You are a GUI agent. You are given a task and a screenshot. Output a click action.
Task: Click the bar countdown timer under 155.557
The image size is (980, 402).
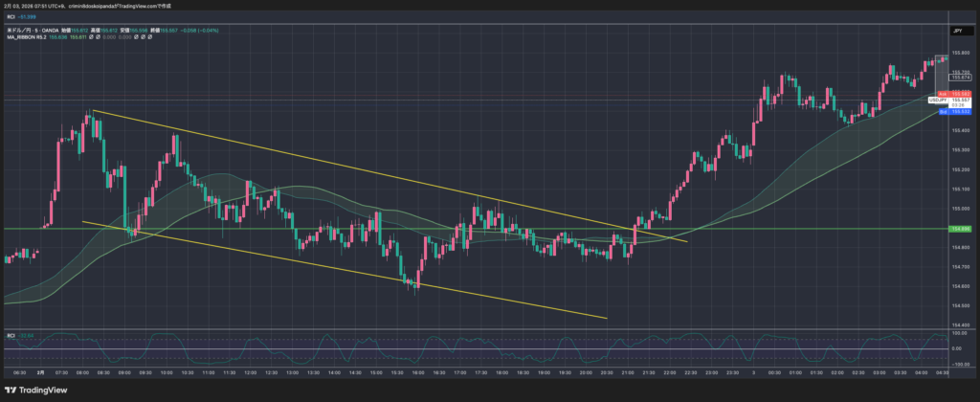[958, 104]
